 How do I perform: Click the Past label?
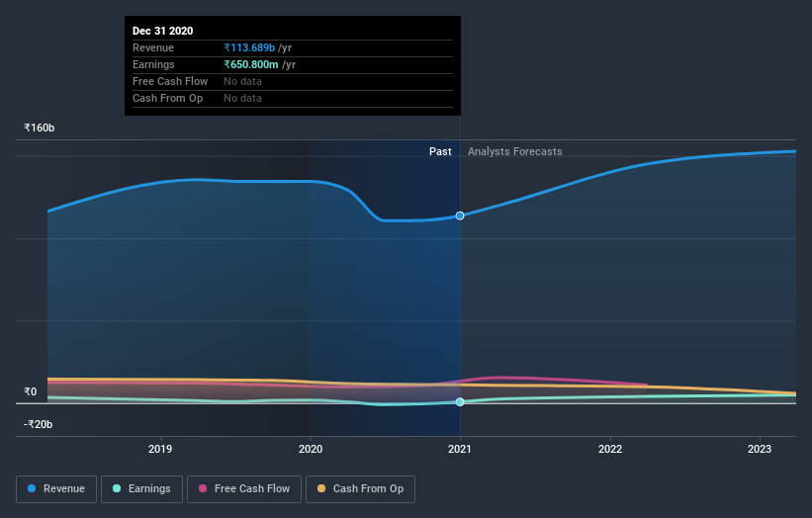(440, 151)
